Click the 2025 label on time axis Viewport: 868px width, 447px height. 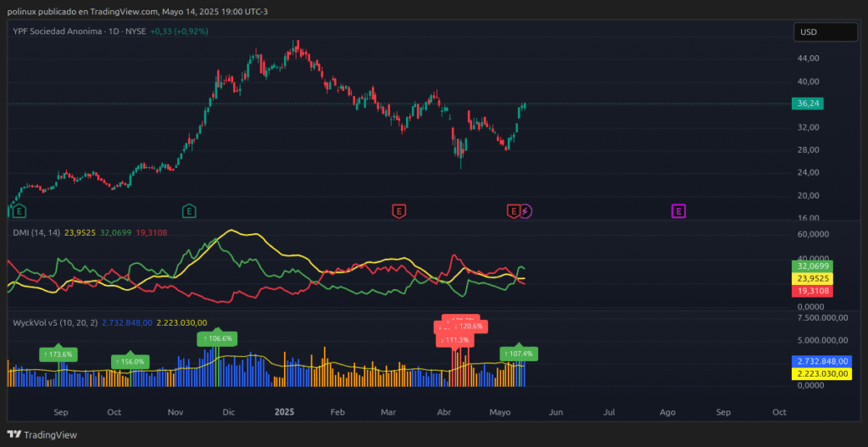(285, 412)
